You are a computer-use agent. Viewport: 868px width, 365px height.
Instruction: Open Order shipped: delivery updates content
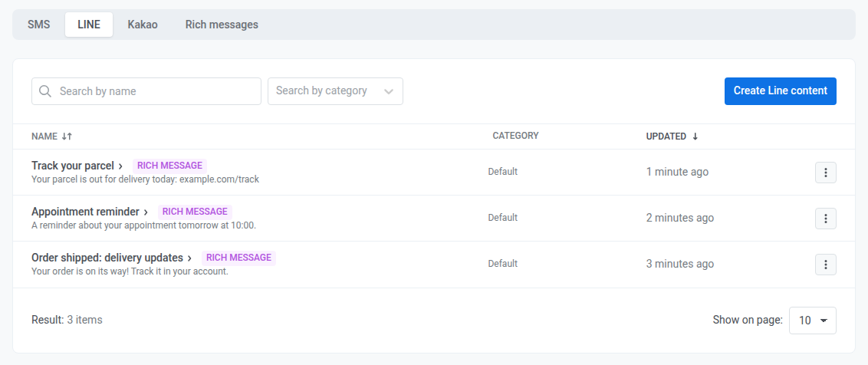coord(107,258)
